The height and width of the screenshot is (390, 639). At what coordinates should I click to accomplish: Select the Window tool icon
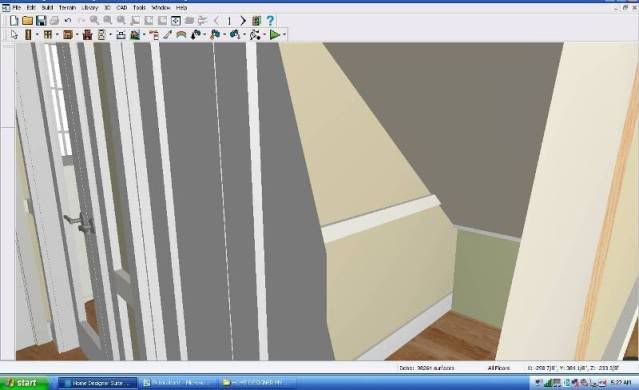click(x=48, y=35)
